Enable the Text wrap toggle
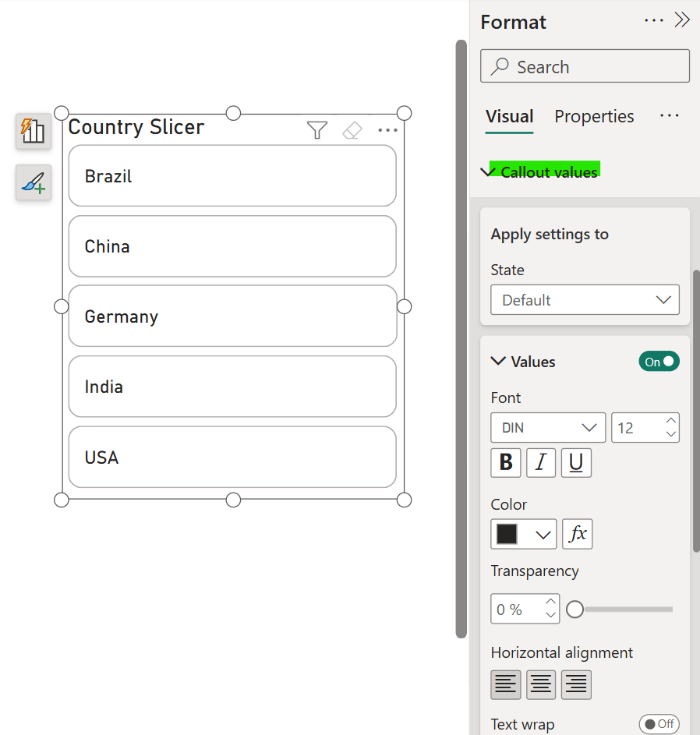This screenshot has height=735, width=700. tap(659, 724)
